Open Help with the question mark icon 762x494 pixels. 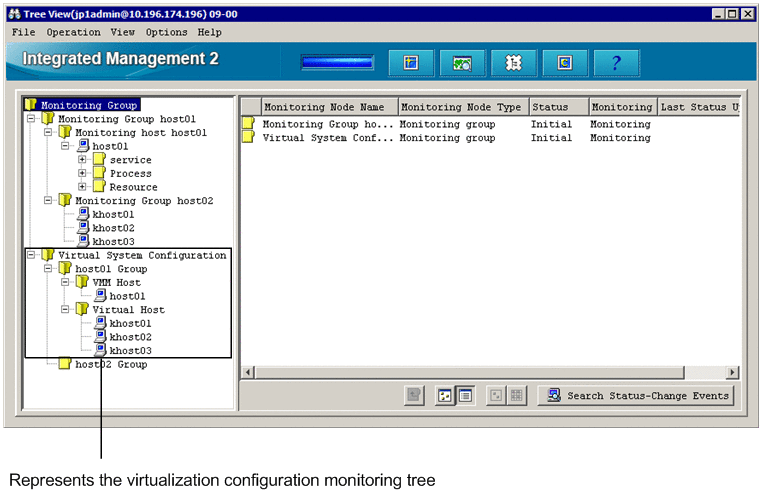616,62
